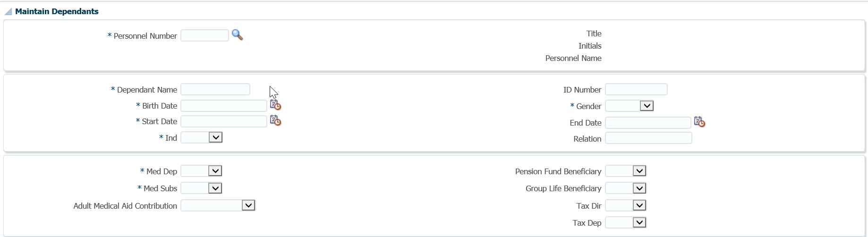Select the ID Number input field
The height and width of the screenshot is (237, 868).
coord(636,89)
